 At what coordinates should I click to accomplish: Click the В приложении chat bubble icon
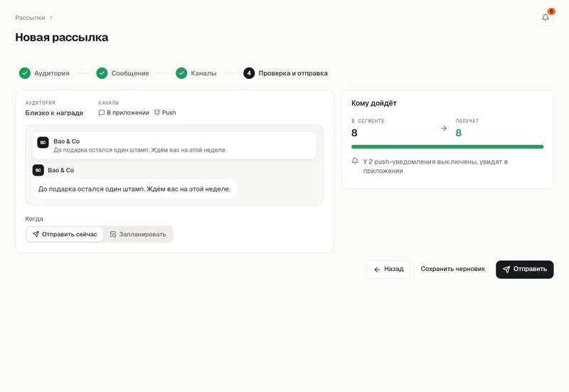102,113
